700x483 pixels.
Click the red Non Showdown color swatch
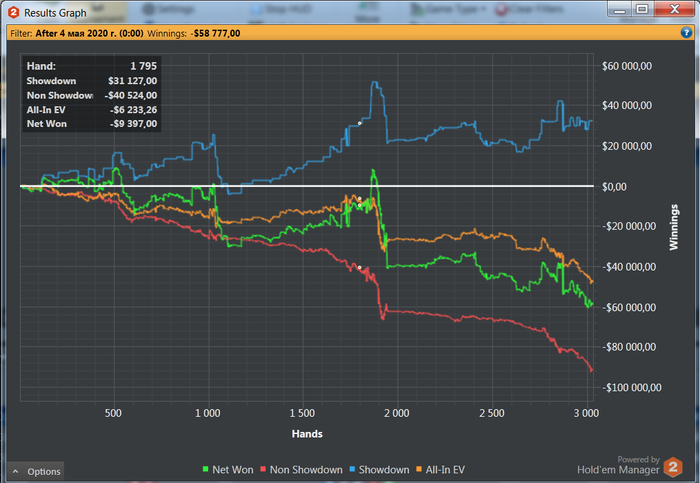[x=263, y=469]
